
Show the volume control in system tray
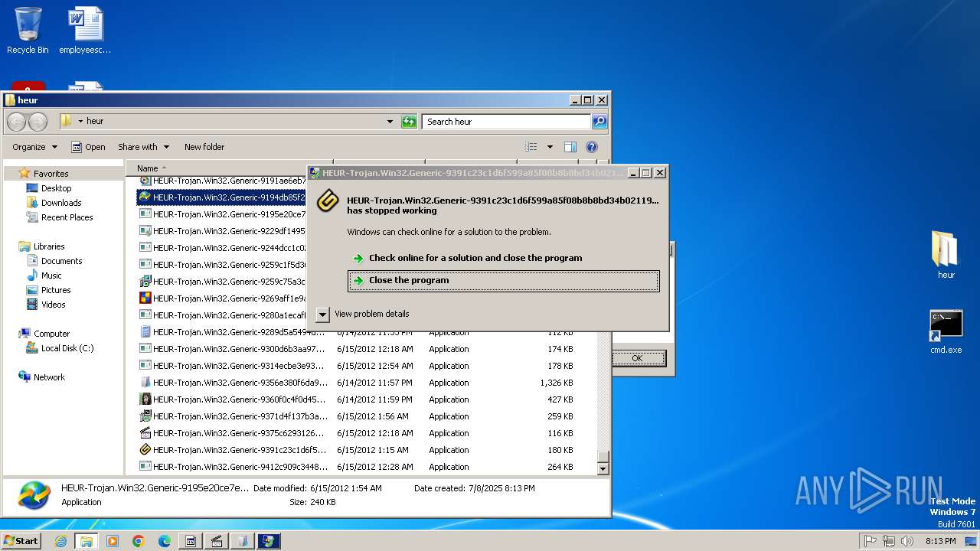[908, 541]
